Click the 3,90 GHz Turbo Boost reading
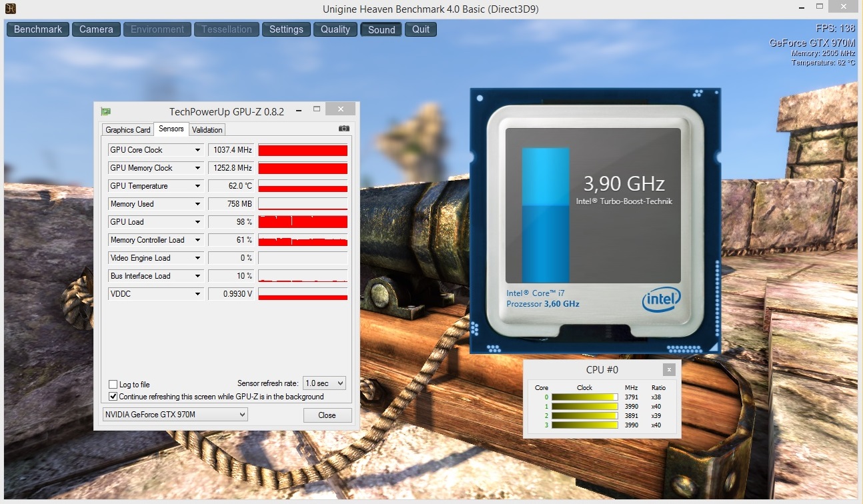 coord(624,183)
